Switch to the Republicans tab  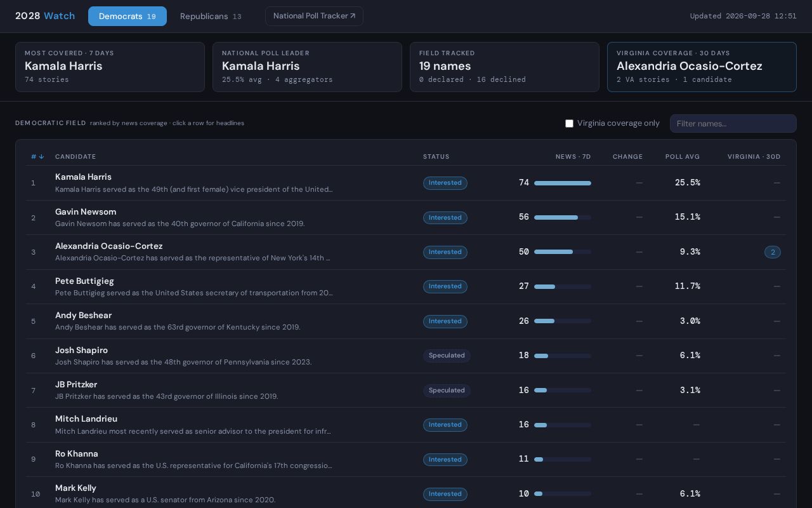click(211, 17)
